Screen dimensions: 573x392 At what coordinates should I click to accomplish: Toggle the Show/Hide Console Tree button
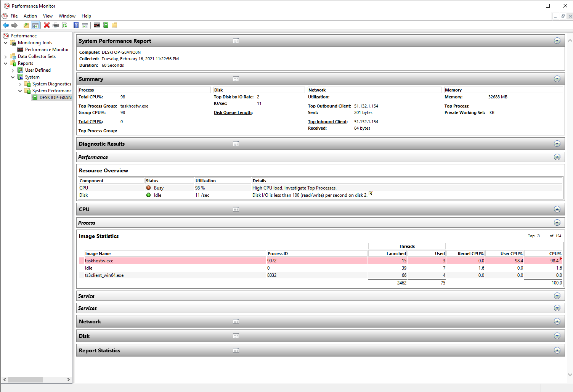coord(35,25)
